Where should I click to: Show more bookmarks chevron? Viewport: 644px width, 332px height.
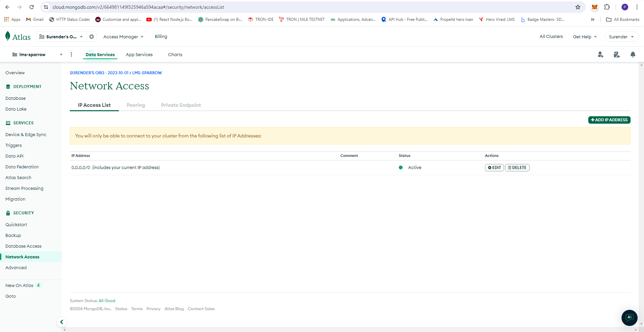(593, 19)
